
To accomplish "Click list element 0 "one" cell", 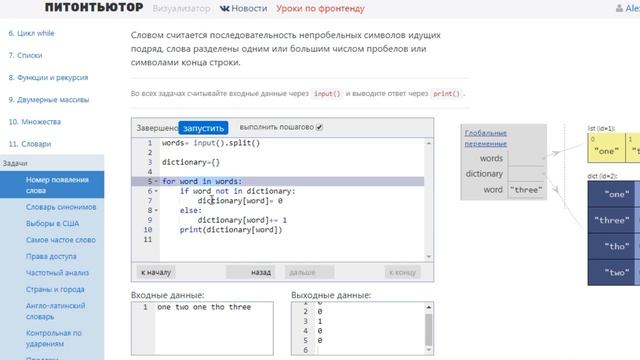I will click(x=606, y=148).
